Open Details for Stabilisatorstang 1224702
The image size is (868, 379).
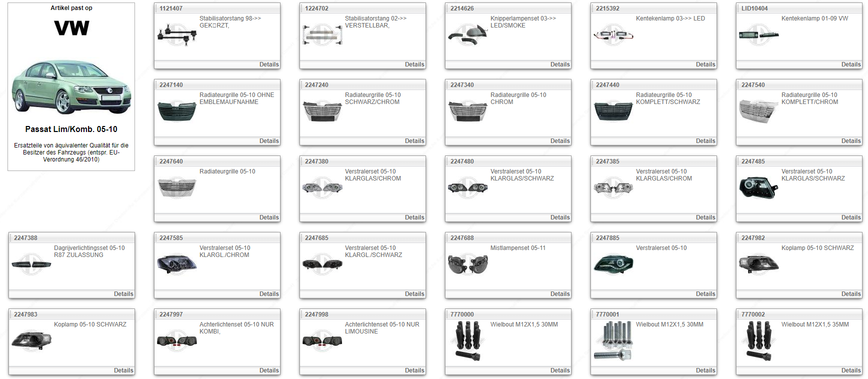point(414,64)
